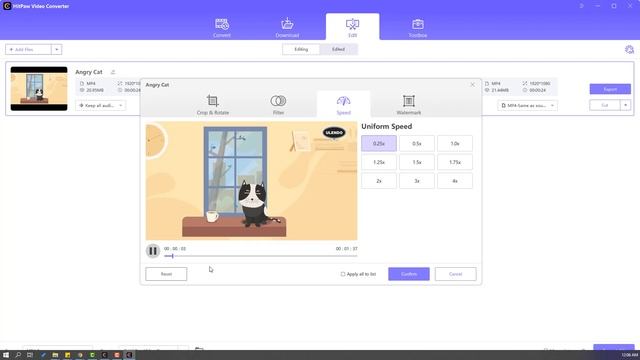Expand the Add Files dropdown arrow
Image resolution: width=640 pixels, height=360 pixels.
(57, 49)
